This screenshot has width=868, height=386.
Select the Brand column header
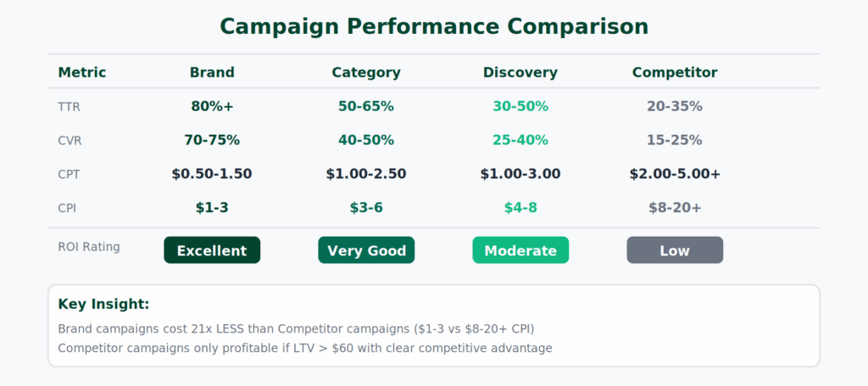212,72
